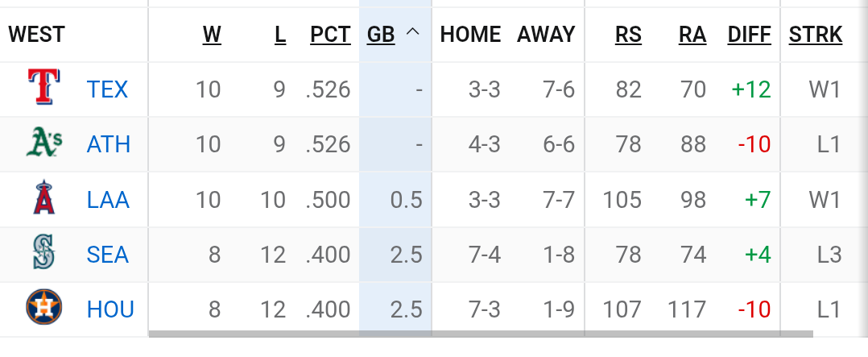Click the Texas Rangers team logo

[x=44, y=88]
